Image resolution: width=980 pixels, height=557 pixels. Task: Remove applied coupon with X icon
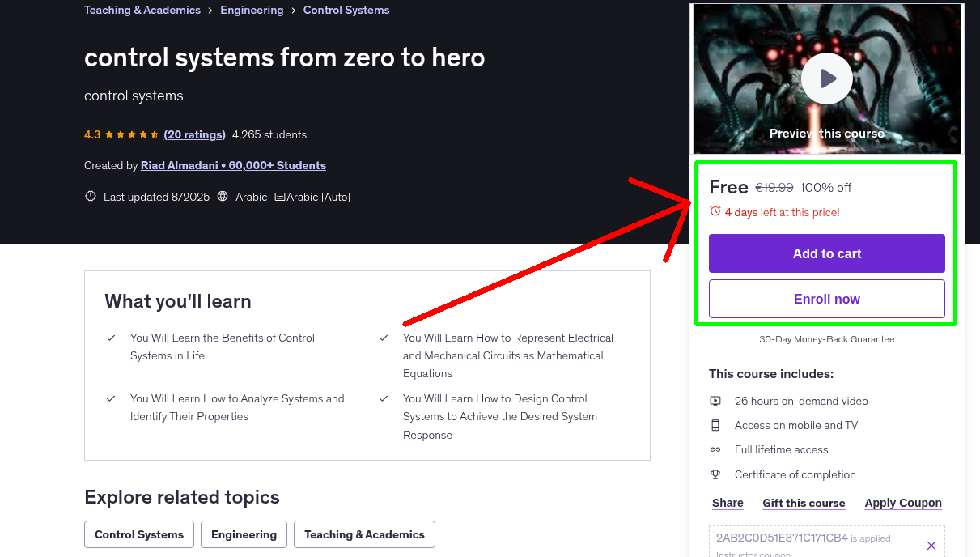click(931, 546)
